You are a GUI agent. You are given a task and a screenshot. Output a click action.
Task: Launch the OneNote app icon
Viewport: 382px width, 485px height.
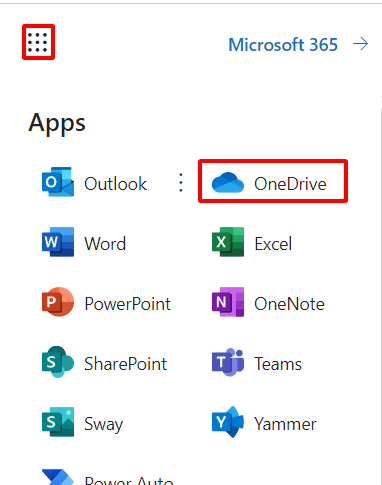coord(228,302)
